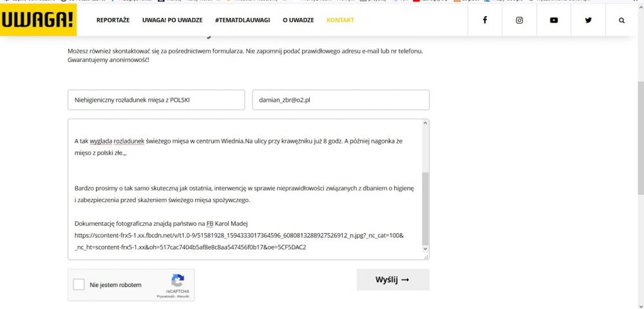Click the reCAPTCHA logo icon

(x=178, y=281)
